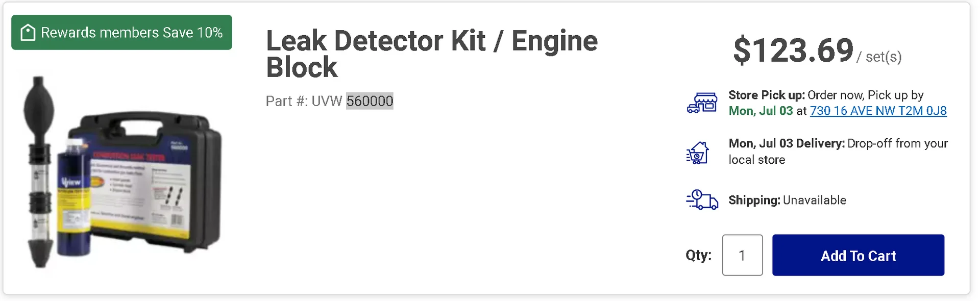
Task: Click the shopping bag icon in Rewards badge
Action: coord(28,33)
